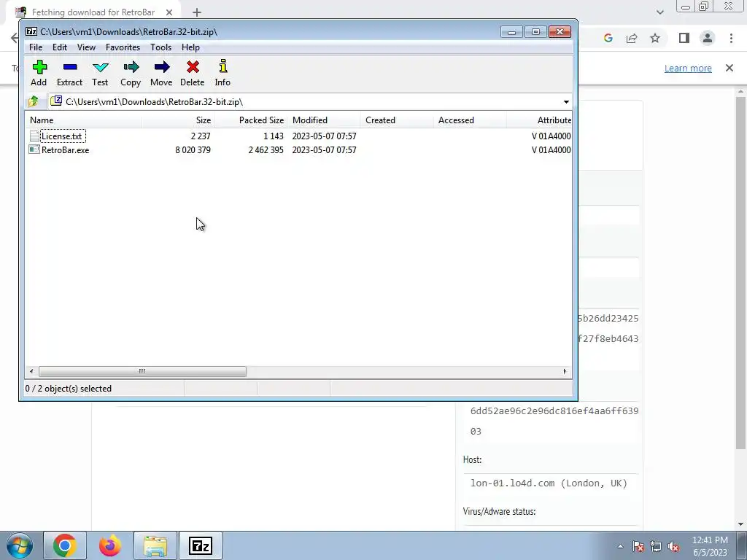Bookmark this tab with the star icon
Image resolution: width=747 pixels, height=560 pixels.
[x=655, y=38]
